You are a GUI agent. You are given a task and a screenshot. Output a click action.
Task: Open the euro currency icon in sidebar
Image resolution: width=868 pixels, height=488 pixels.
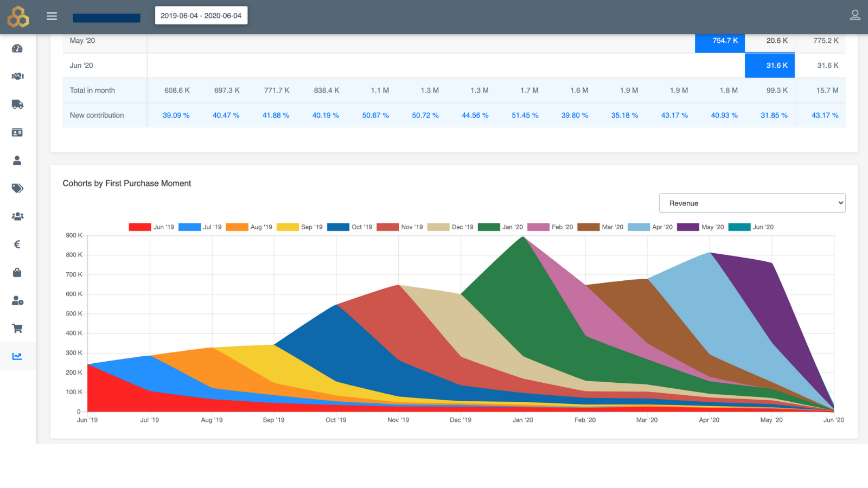(17, 245)
